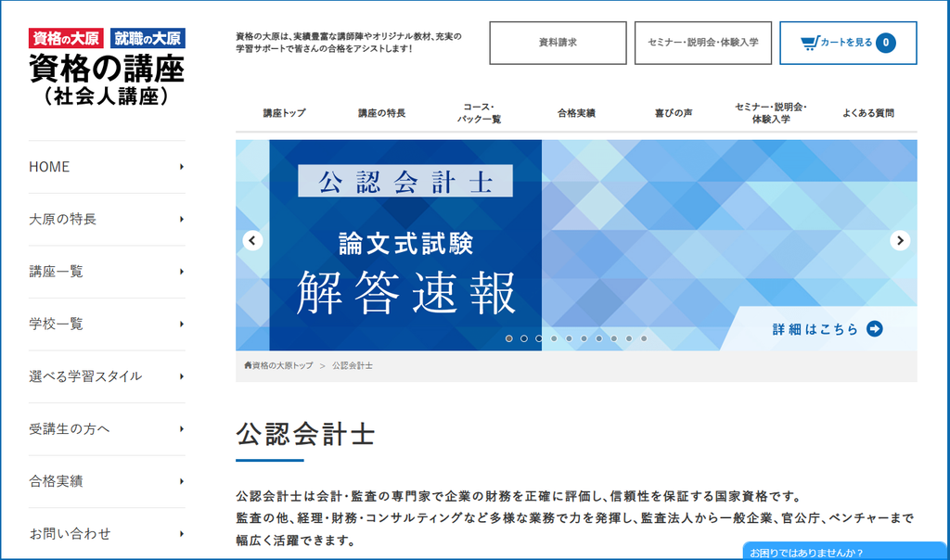
Task: Click 合格実績 sidebar menu text
Action: coord(56,481)
